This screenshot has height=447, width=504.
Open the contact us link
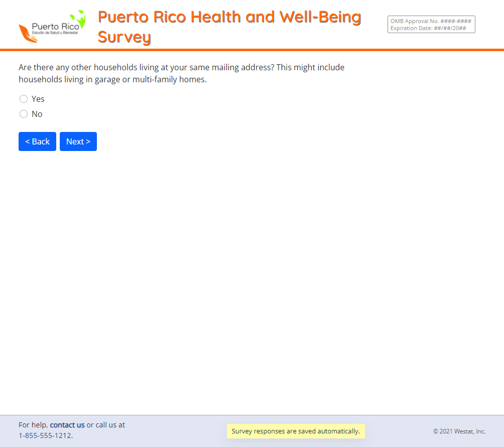point(67,425)
